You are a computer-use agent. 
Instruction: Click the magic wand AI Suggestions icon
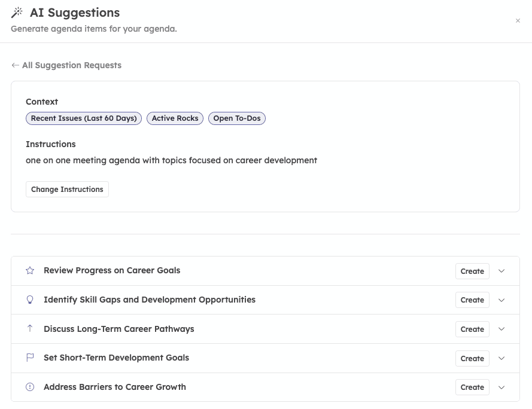coord(17,13)
